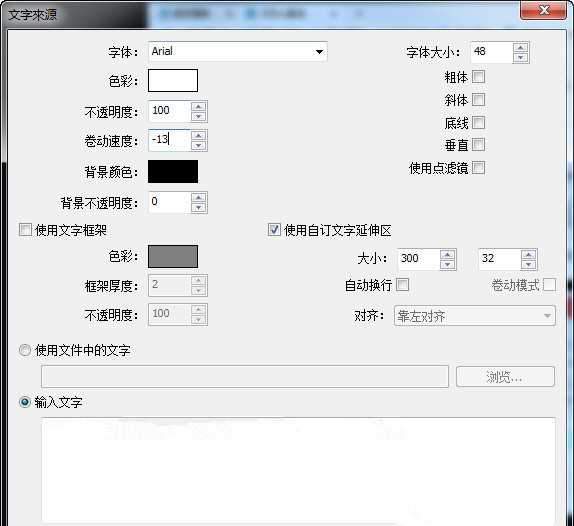574x526 pixels.
Task: Click the 浏览... browse button
Action: pos(506,376)
